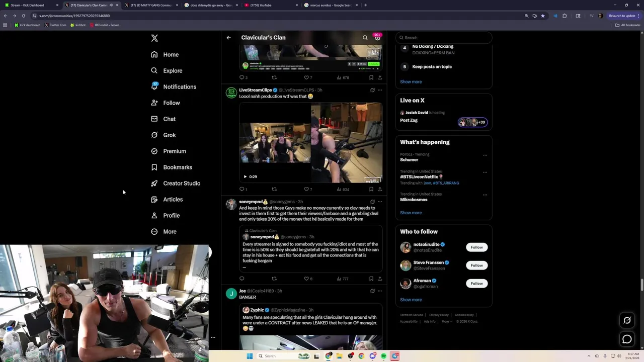Open more options on Joe's BANGER post
The width and height of the screenshot is (644, 362).
380,291
